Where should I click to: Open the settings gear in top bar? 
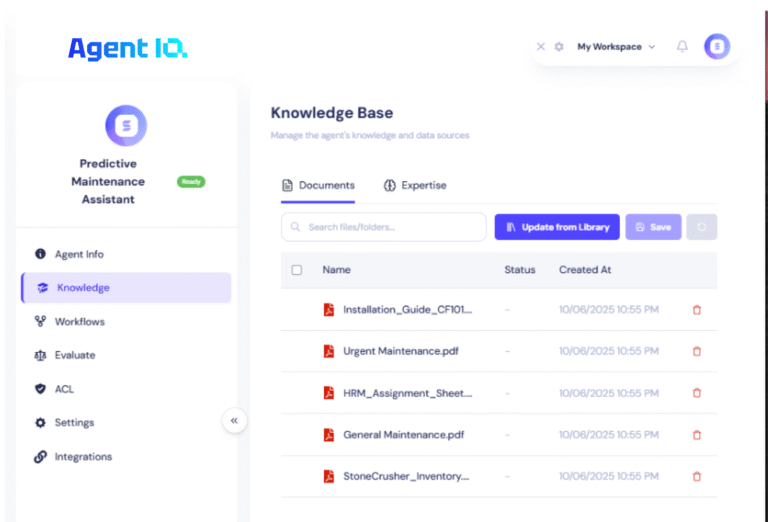(x=559, y=47)
